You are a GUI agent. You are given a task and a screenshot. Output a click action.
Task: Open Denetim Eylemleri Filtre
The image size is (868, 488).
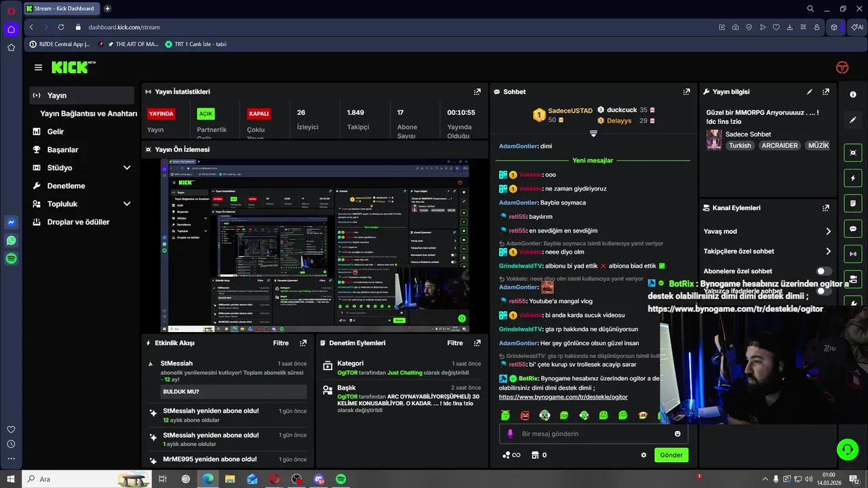455,343
